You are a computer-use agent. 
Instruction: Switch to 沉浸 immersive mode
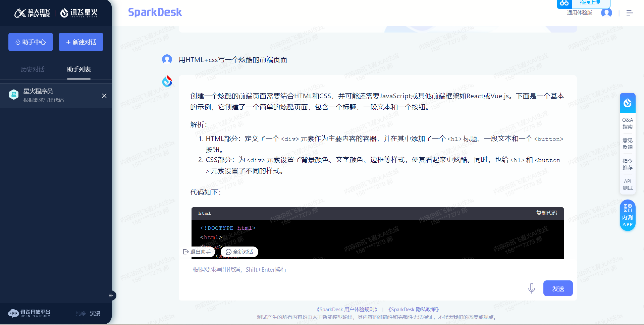[95, 313]
